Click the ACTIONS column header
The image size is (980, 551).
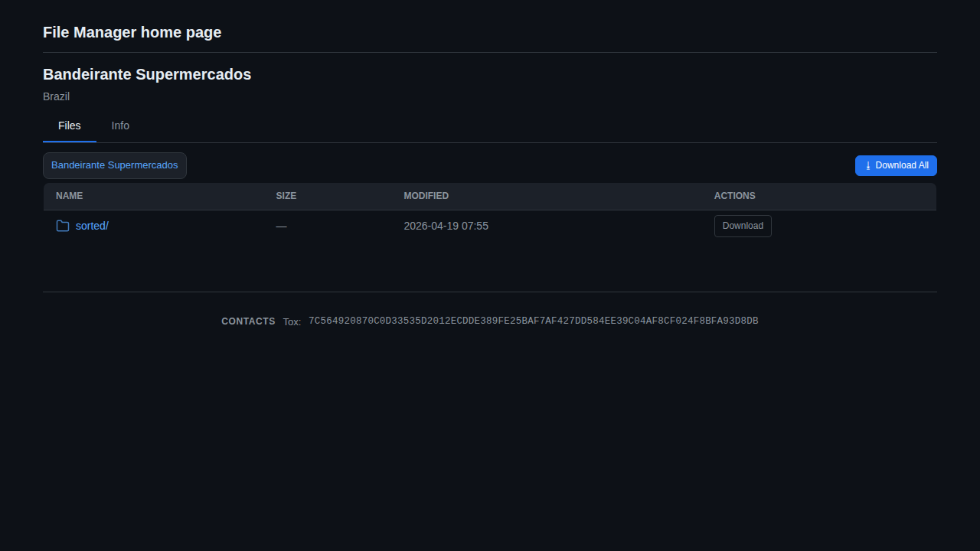[735, 196]
